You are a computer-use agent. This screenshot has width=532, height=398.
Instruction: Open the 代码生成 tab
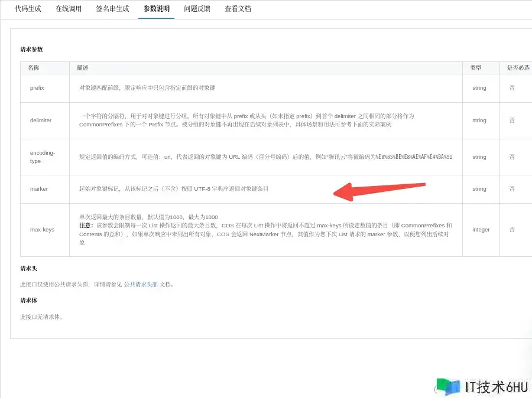point(28,9)
